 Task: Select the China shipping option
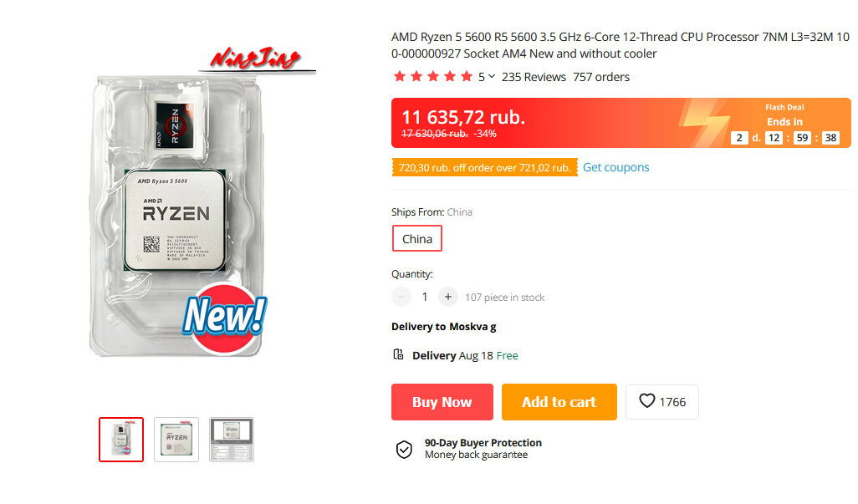click(x=417, y=239)
